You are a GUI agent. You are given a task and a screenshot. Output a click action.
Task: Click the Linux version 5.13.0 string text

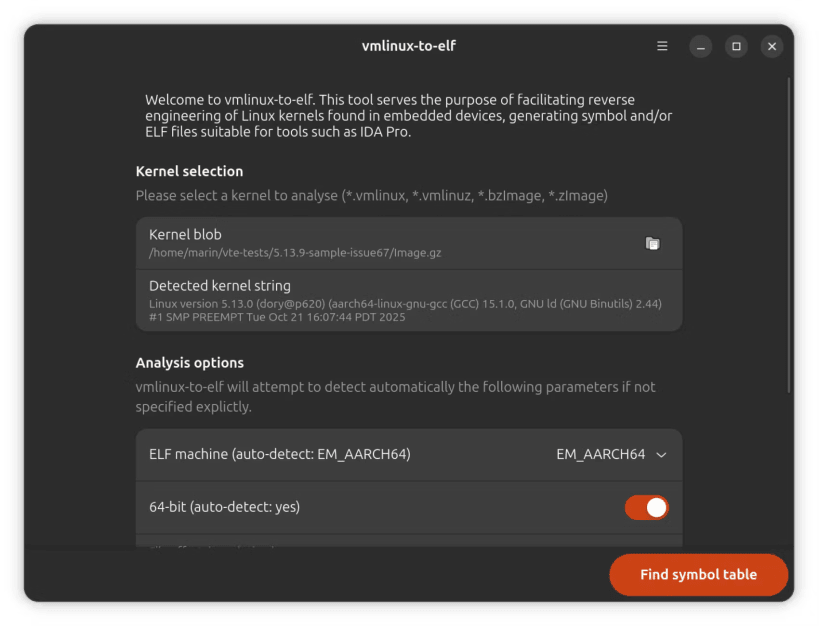click(405, 310)
